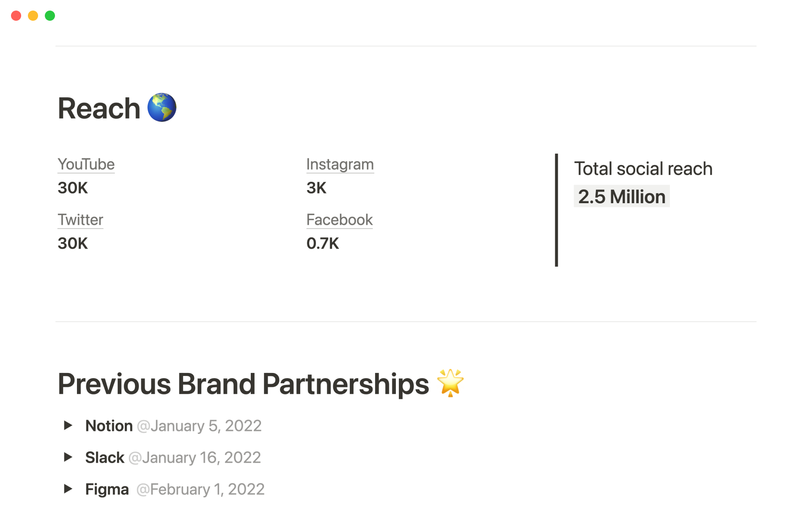Click the highlighted 2.5 Million text
This screenshot has width=812, height=508.
[622, 196]
